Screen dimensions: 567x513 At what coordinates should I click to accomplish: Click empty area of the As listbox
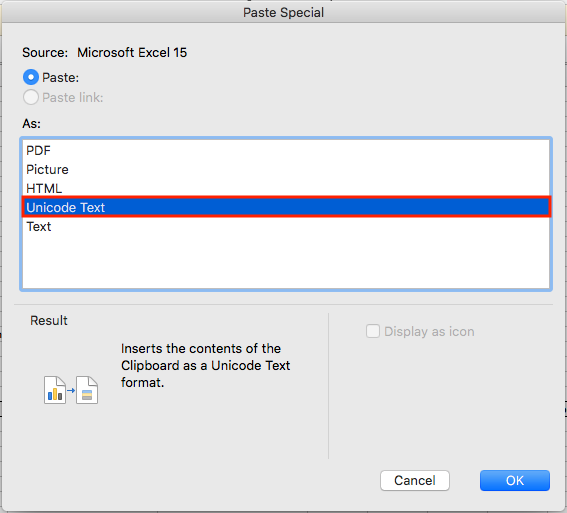click(286, 262)
